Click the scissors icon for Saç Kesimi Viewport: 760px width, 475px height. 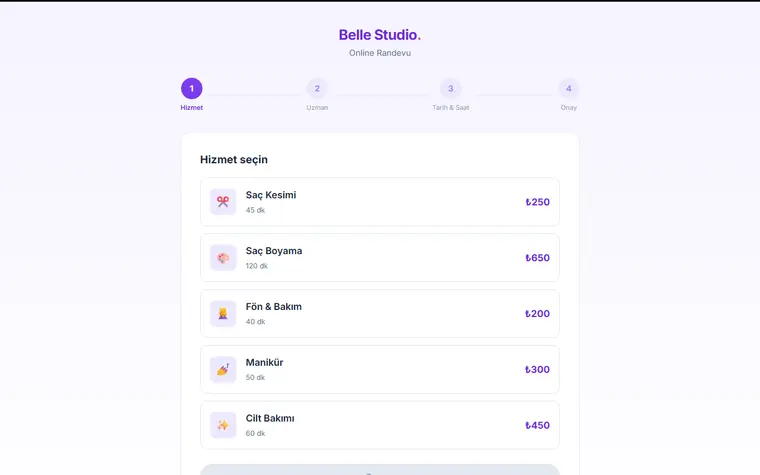point(223,202)
